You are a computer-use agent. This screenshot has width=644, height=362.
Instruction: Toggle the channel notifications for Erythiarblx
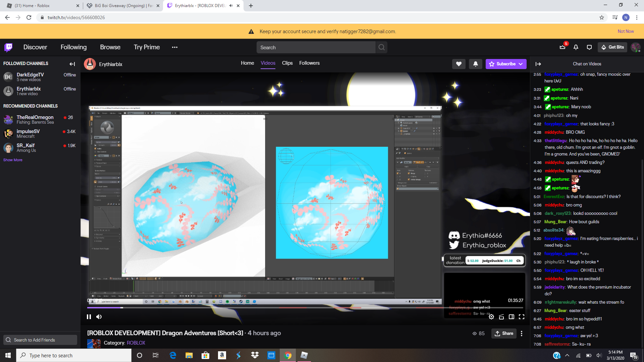click(x=476, y=64)
